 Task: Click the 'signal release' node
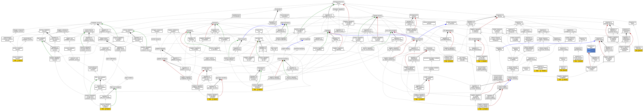pos(286,49)
